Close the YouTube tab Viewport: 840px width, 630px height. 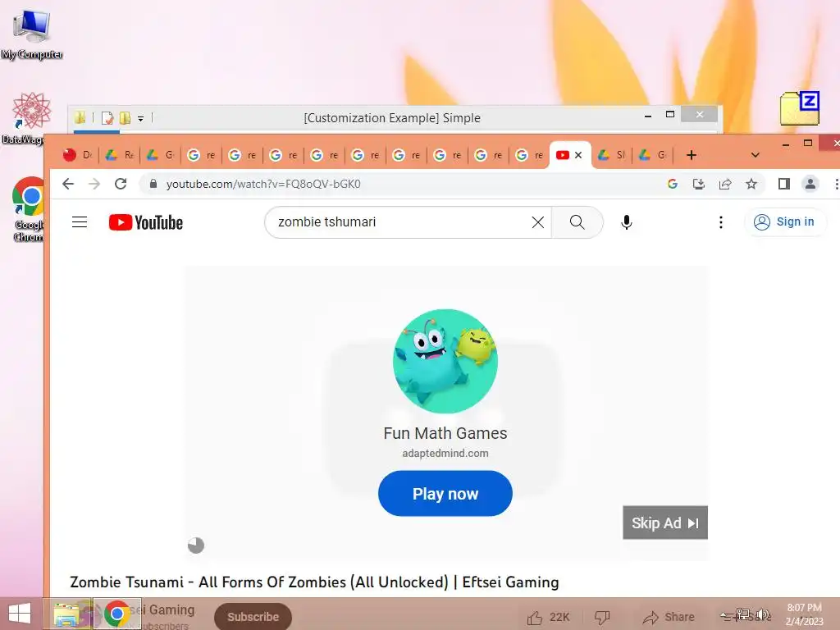(578, 155)
